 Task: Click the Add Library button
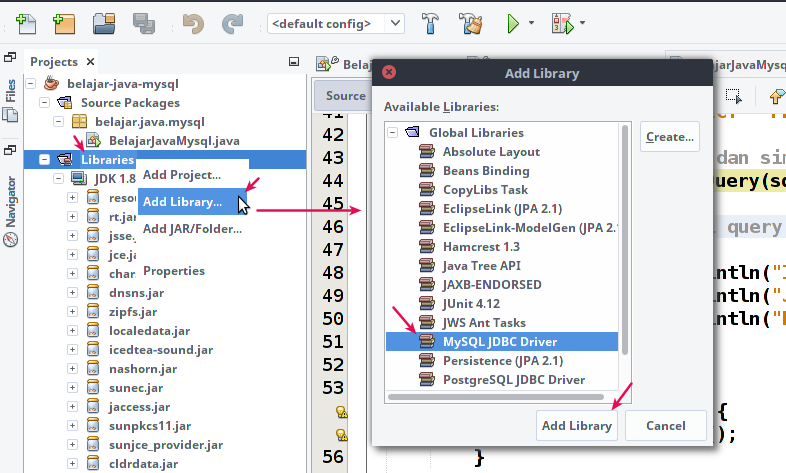click(576, 425)
